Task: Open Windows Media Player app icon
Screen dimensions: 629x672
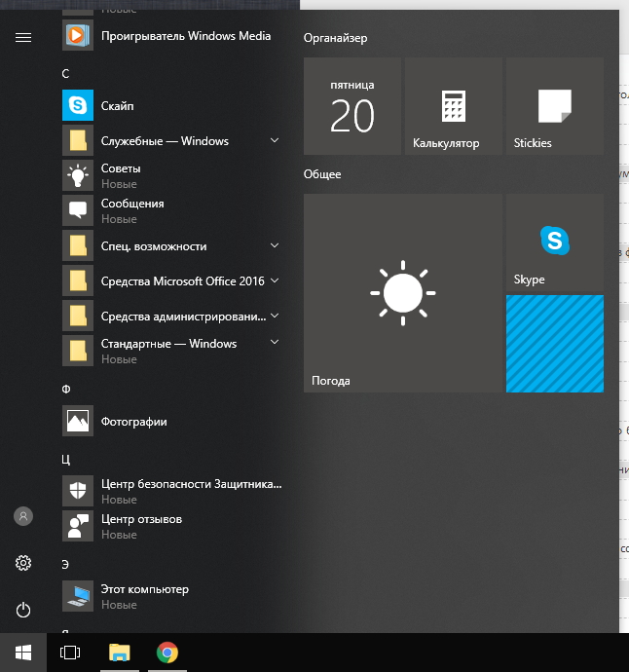Action: 78,35
